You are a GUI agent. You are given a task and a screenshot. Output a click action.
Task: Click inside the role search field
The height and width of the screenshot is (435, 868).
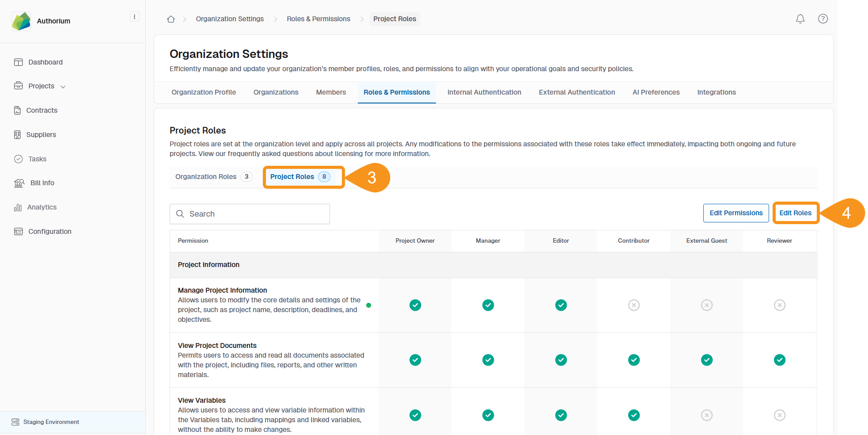250,214
